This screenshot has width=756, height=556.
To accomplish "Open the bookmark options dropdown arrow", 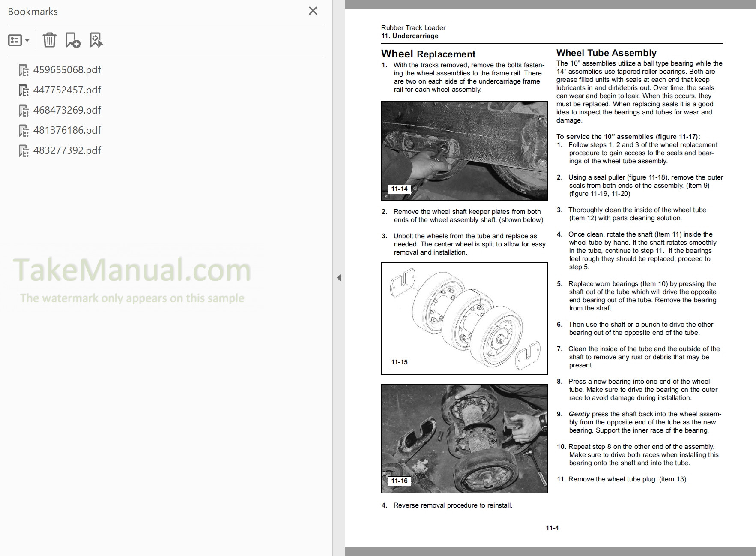I will [27, 40].
